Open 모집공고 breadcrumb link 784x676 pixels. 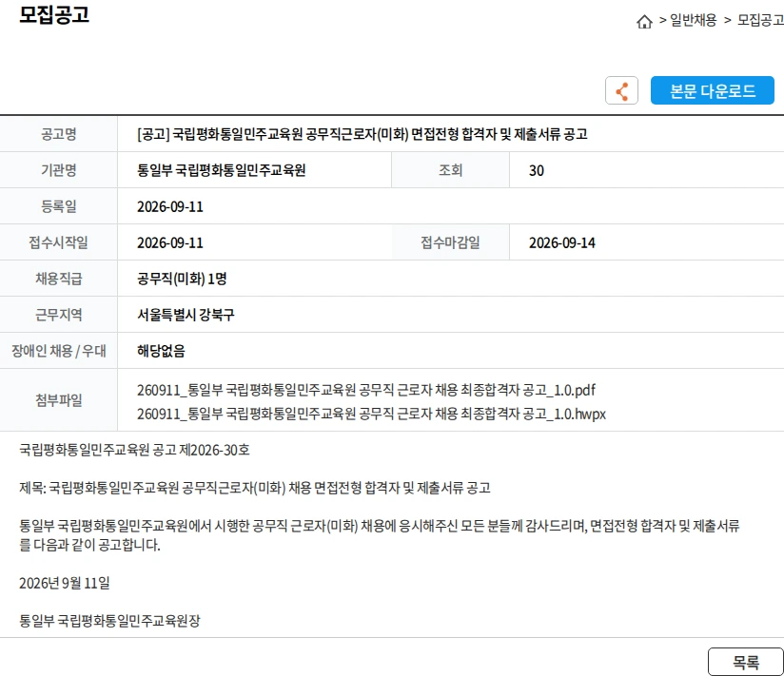coord(760,20)
